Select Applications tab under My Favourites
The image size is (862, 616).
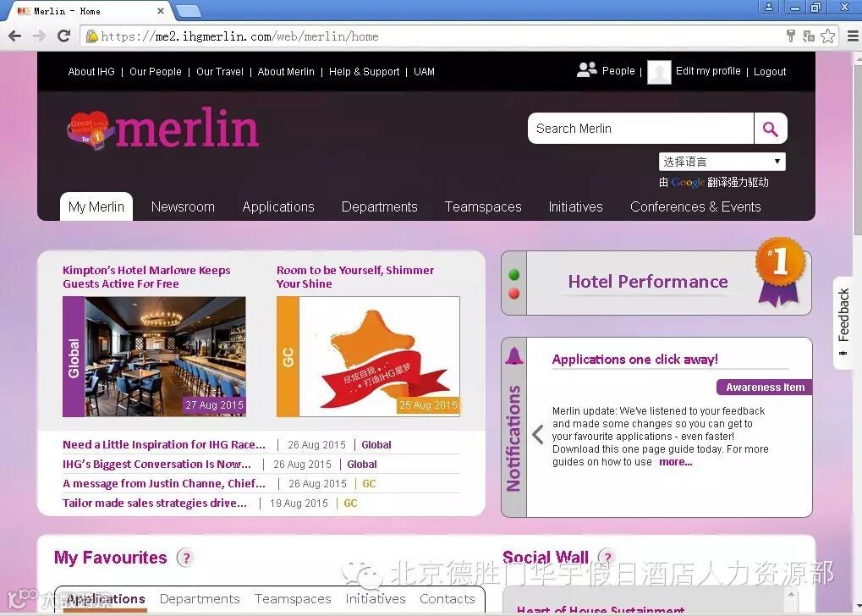pos(106,599)
